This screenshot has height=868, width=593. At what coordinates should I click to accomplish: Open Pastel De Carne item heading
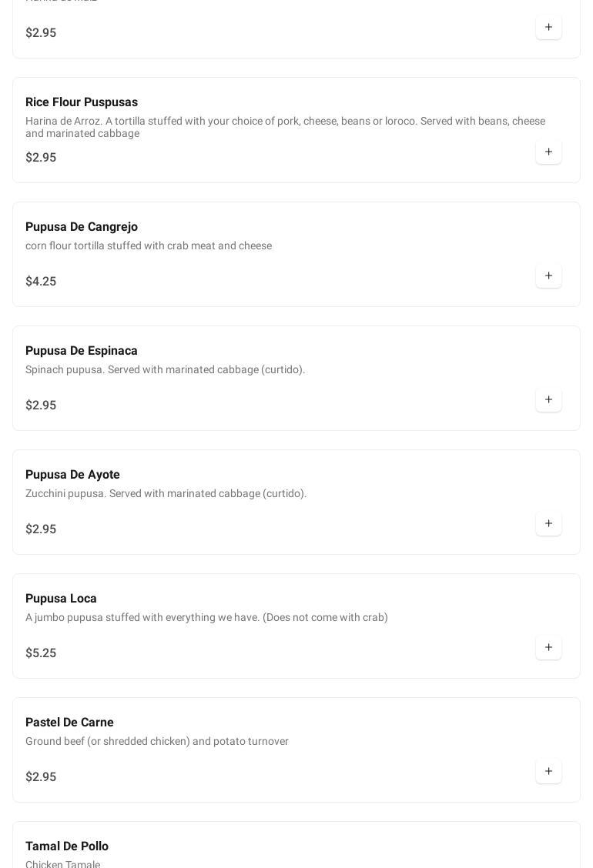point(69,723)
